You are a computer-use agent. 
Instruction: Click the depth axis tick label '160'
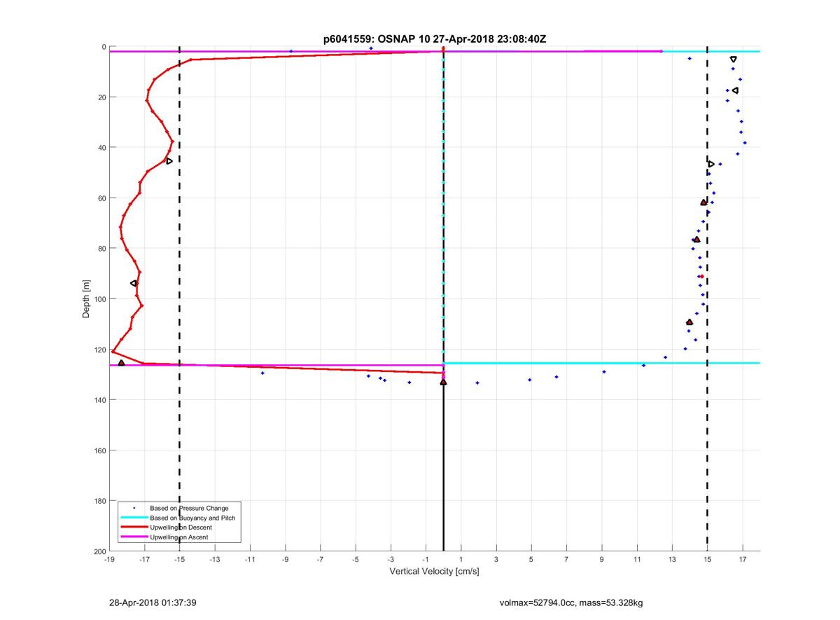99,450
